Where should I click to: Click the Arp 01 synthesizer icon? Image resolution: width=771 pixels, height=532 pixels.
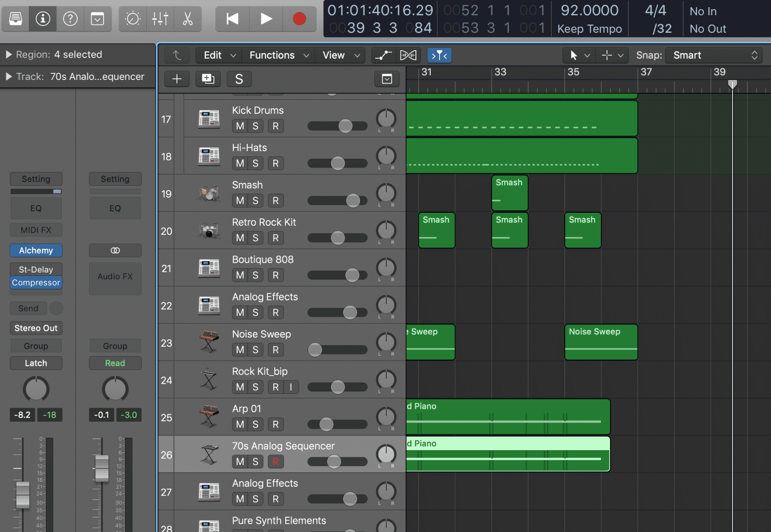209,416
